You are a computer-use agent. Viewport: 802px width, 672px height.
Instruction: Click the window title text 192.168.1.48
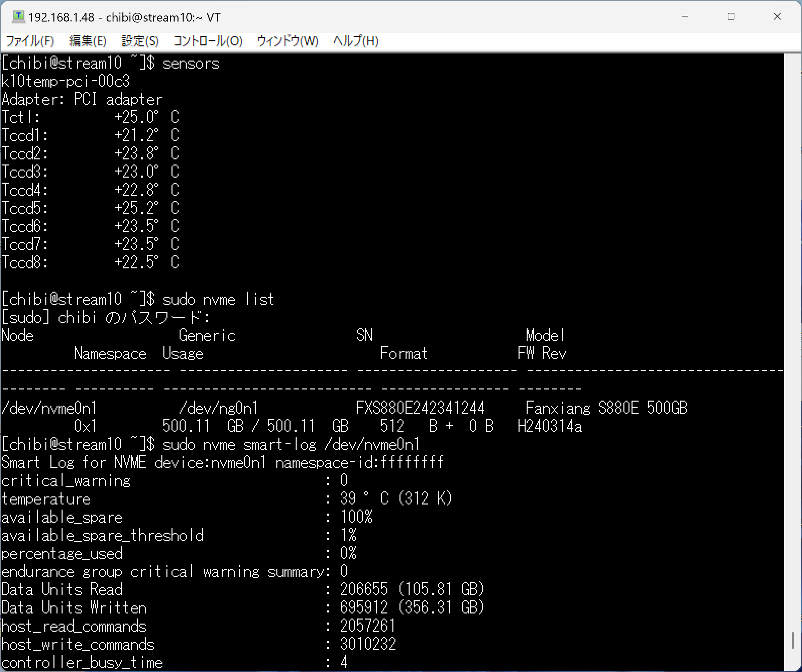[61, 17]
